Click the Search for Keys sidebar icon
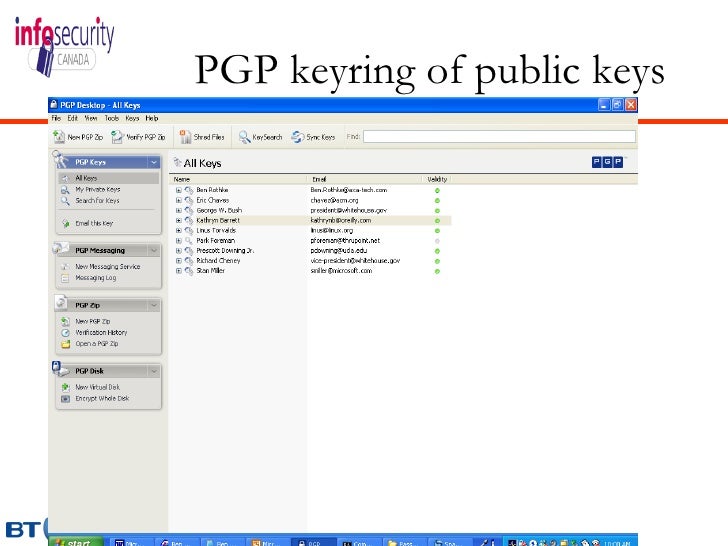Viewport: 728px width, 546px height. pyautogui.click(x=65, y=201)
